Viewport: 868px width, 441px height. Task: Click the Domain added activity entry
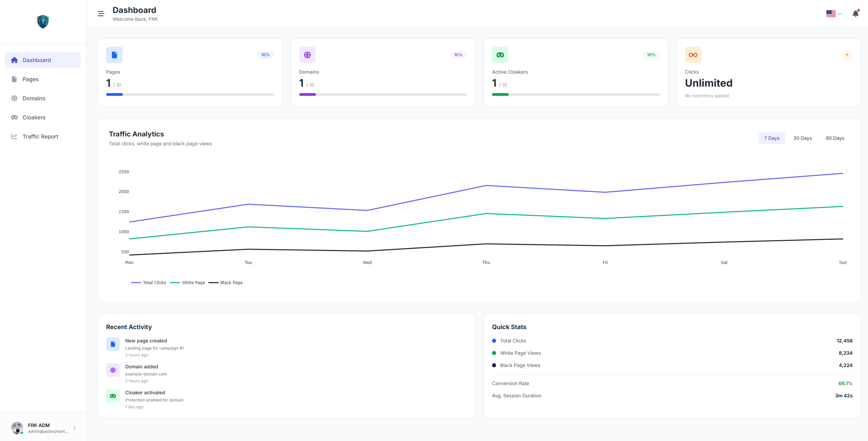(x=142, y=367)
